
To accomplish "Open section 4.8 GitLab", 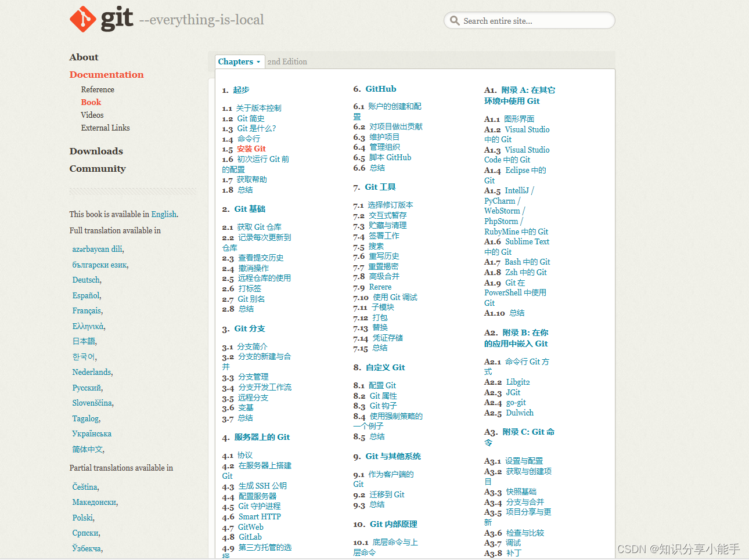I will [x=250, y=537].
